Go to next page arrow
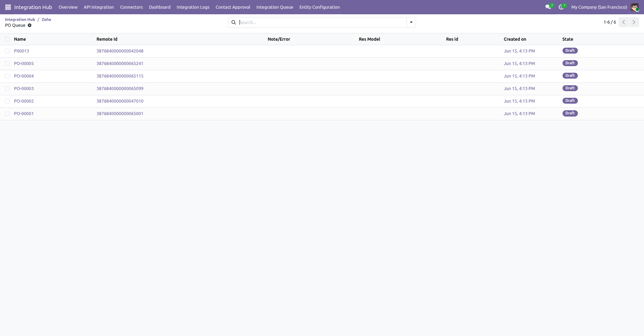The height and width of the screenshot is (336, 644). coord(634,22)
